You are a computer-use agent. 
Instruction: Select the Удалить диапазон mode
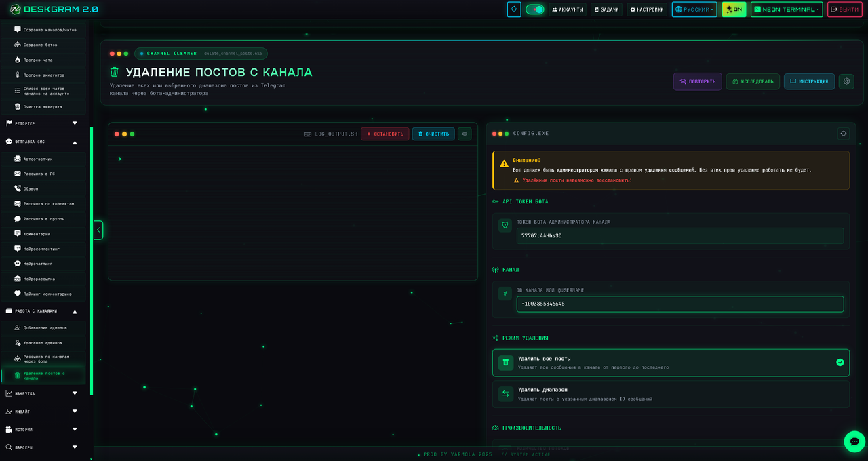click(670, 394)
